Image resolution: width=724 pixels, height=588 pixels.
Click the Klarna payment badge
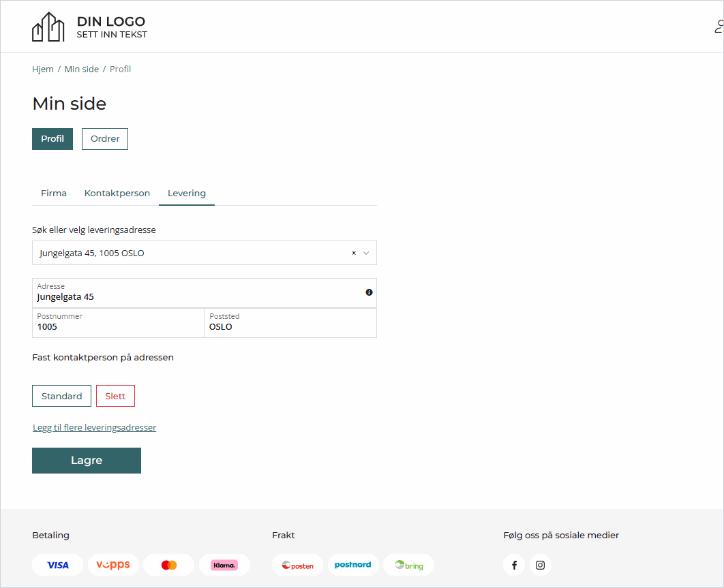[224, 565]
